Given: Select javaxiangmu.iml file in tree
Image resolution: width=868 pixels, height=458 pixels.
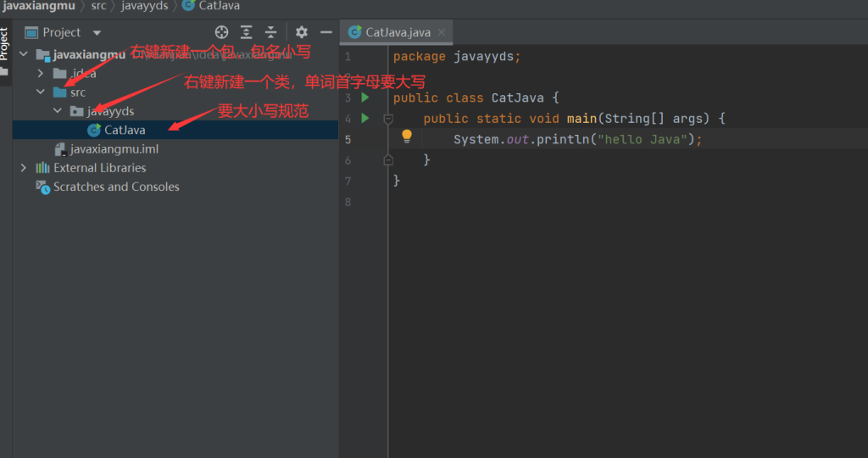Looking at the screenshot, I should [x=114, y=149].
